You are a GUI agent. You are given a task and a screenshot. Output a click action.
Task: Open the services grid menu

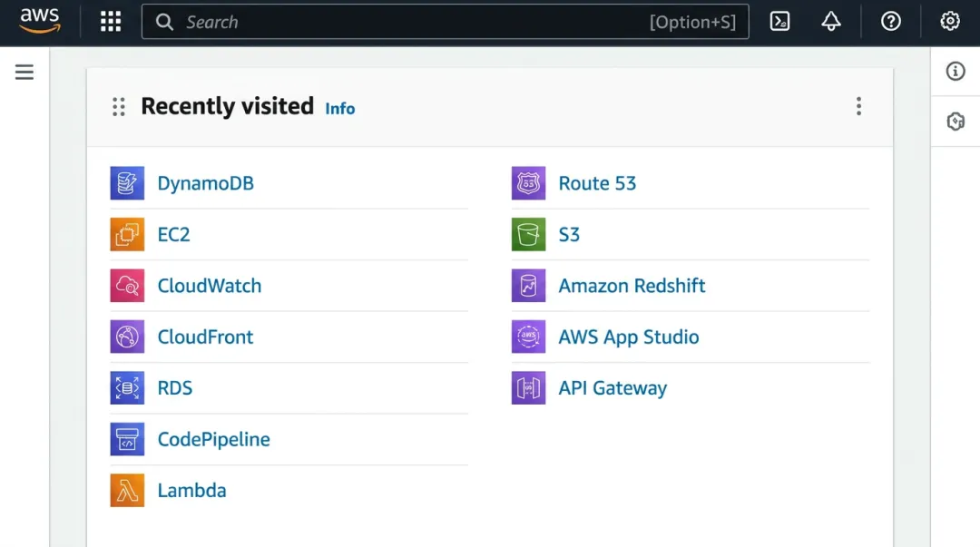click(x=111, y=21)
